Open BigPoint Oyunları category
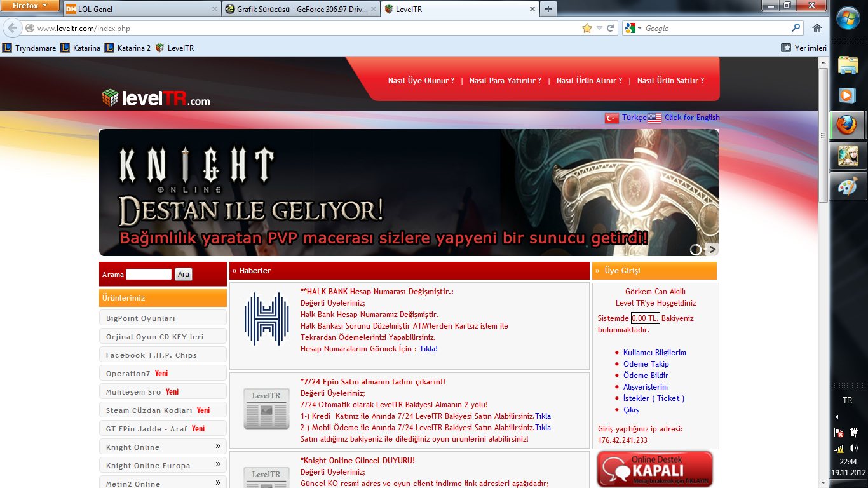 (163, 318)
